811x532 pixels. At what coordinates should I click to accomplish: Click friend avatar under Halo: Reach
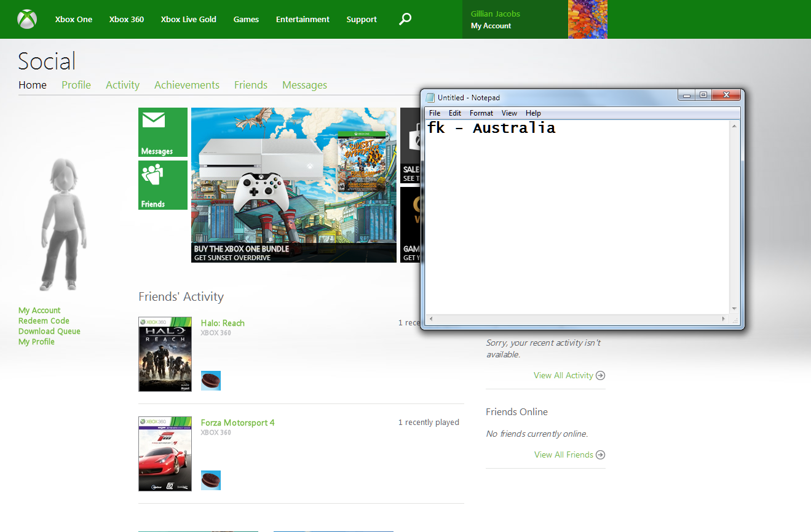click(211, 381)
